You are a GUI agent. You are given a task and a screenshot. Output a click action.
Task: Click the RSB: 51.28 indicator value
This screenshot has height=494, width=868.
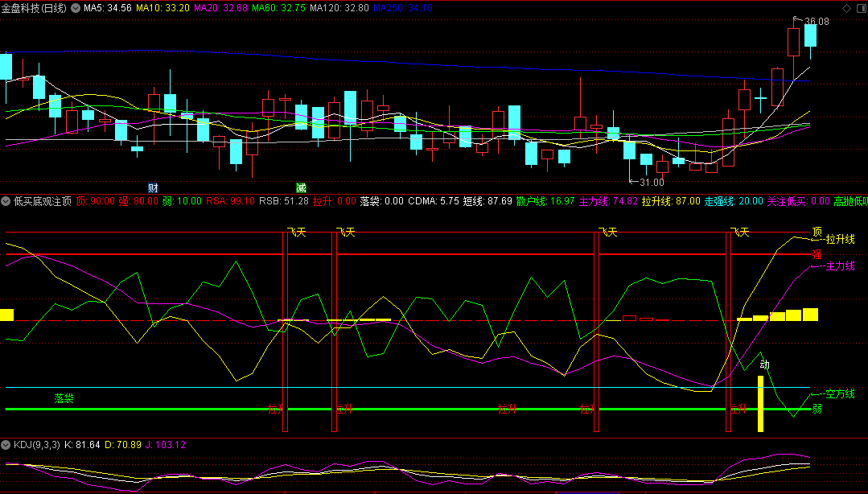(283, 201)
